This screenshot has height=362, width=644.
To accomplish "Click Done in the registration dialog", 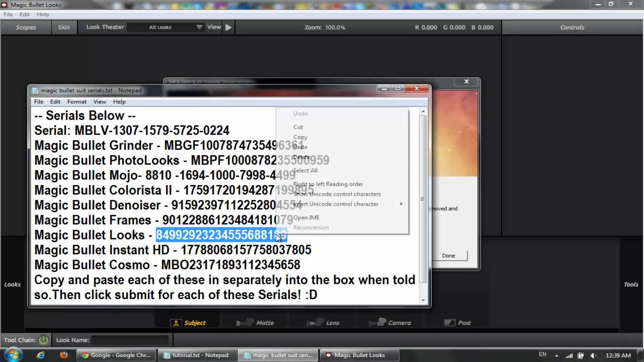I will coord(448,255).
